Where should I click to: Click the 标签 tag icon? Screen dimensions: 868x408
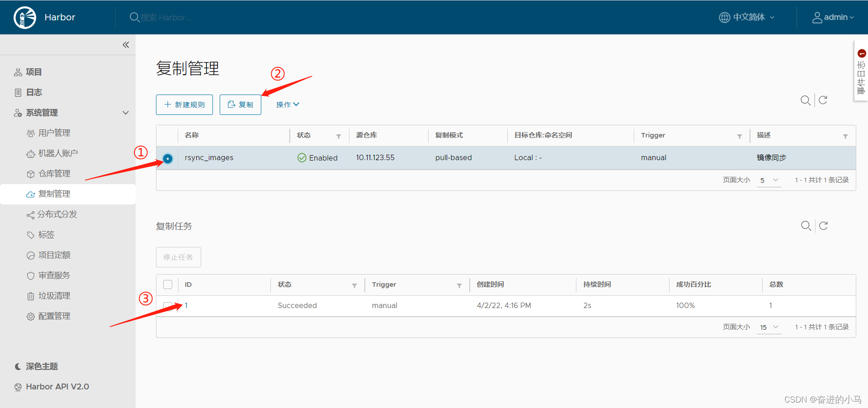point(31,235)
